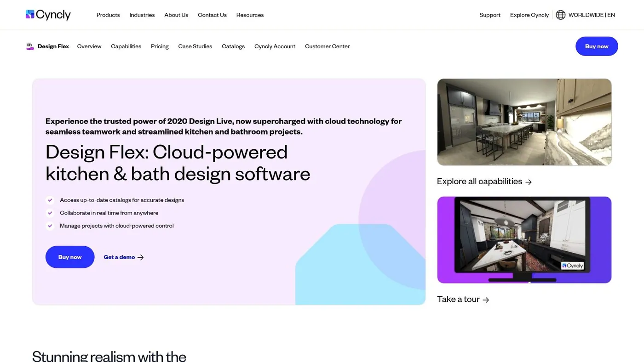Click the 'Stunning realism with the' heading
644x362 pixels.
(x=109, y=356)
